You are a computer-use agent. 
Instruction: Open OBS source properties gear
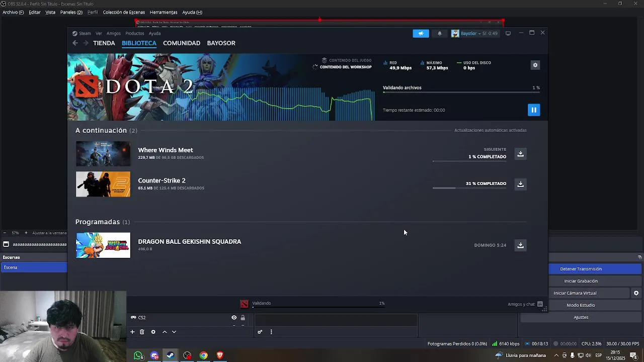[153, 332]
